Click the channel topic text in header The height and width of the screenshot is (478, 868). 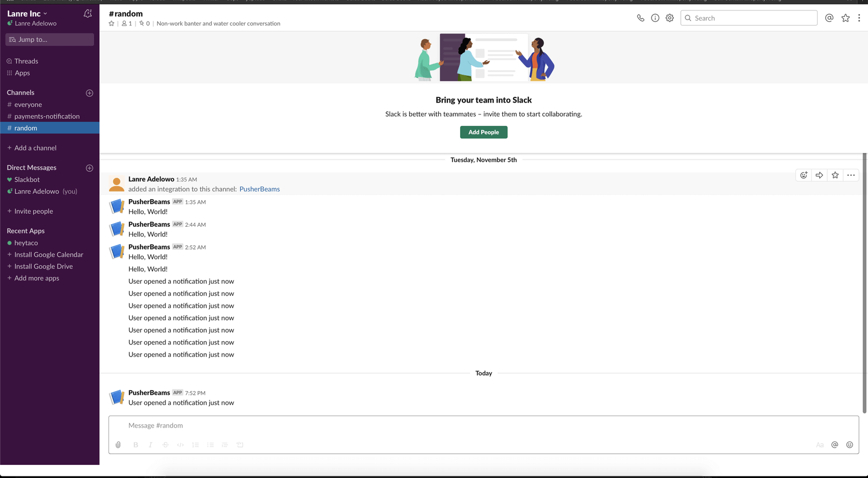[x=219, y=23]
